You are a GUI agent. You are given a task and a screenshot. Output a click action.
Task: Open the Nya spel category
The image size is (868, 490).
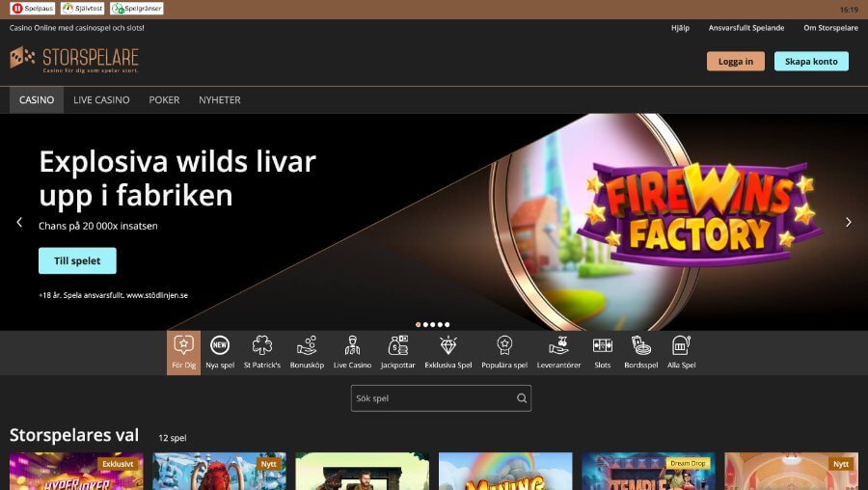click(220, 353)
